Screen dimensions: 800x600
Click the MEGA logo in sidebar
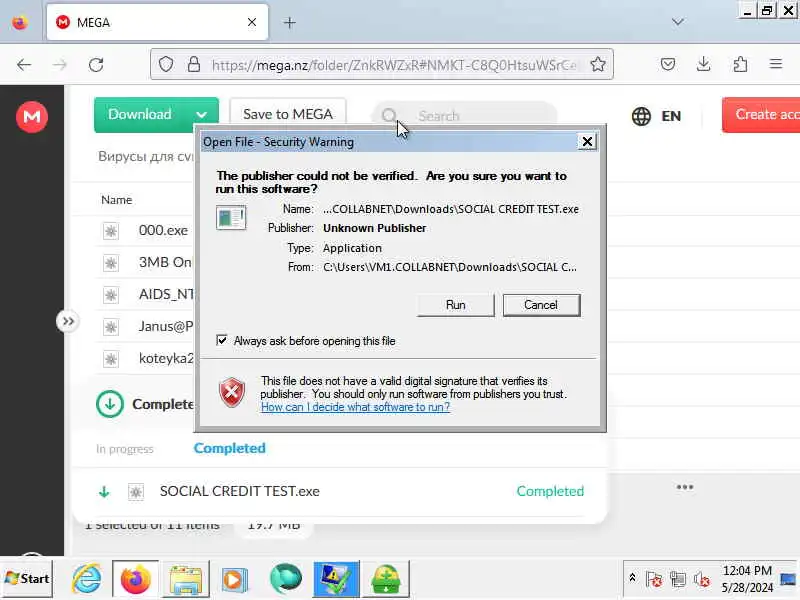(x=32, y=117)
